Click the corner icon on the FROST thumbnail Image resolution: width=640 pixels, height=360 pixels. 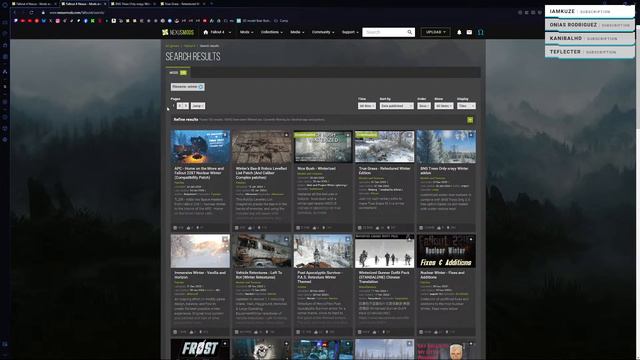[x=225, y=344]
